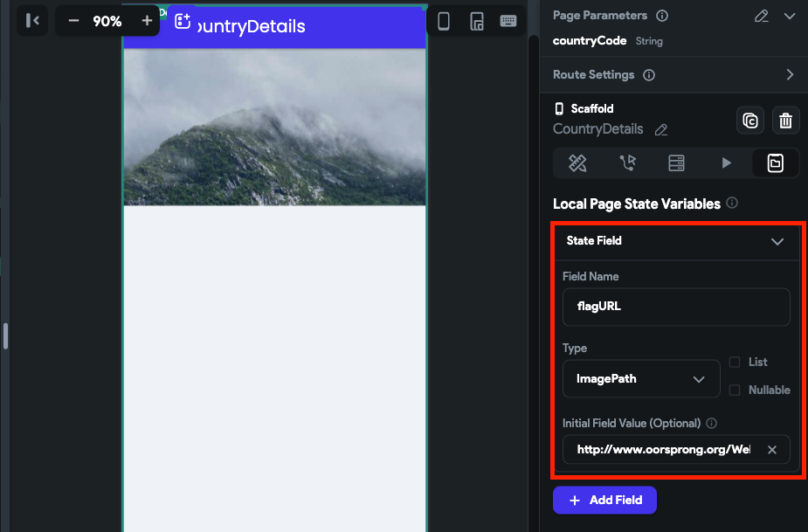Select the phone device preview icon
808x532 pixels.
click(x=443, y=21)
